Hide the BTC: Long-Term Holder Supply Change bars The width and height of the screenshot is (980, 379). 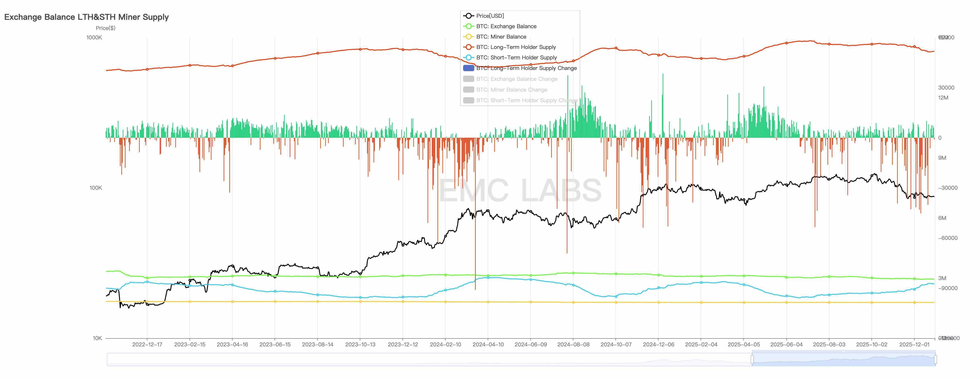coord(526,68)
